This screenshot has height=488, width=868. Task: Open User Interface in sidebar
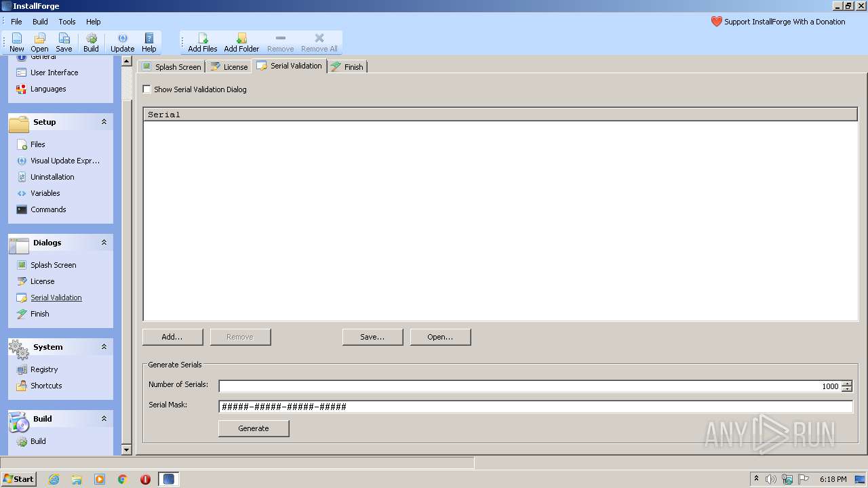tap(54, 73)
